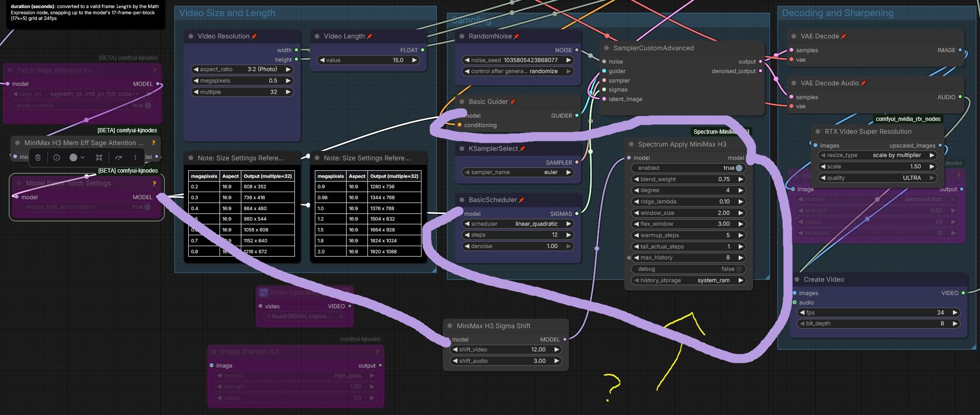980x415 pixels.
Task: Increase shift_video with right arrow
Action: tap(557, 350)
